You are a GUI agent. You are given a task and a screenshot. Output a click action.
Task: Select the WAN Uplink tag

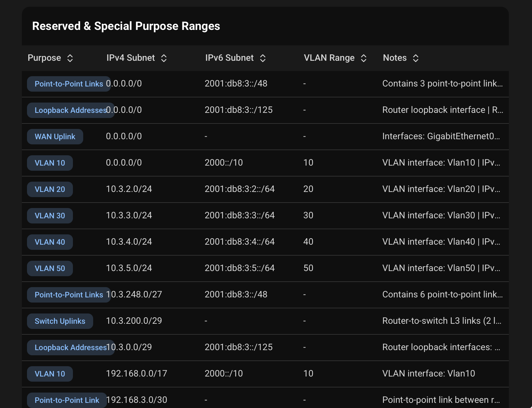(x=55, y=137)
